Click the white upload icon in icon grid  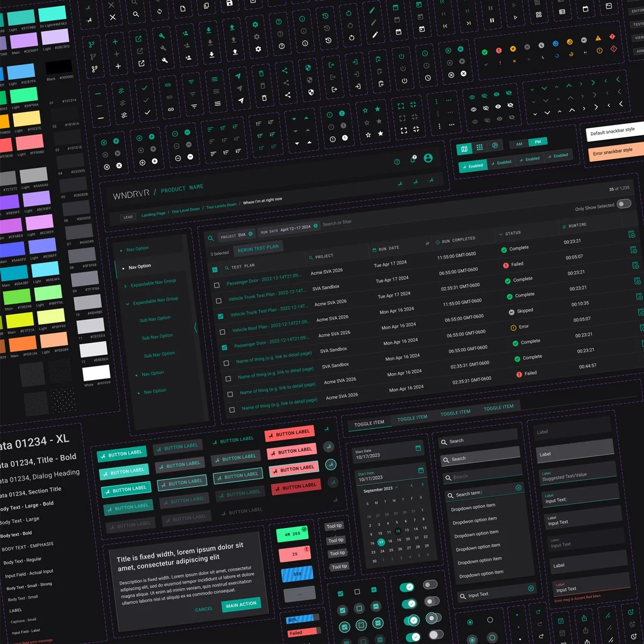[x=235, y=52]
